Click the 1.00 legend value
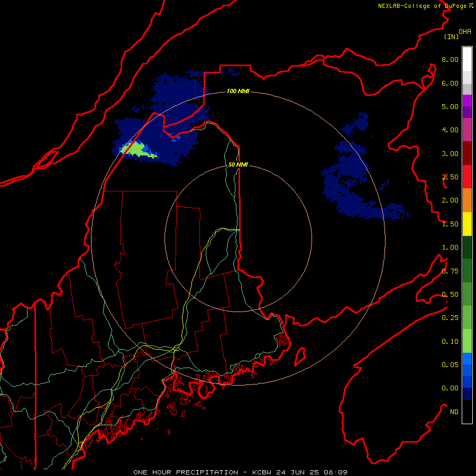Screen dimensions: 476x476 450,248
